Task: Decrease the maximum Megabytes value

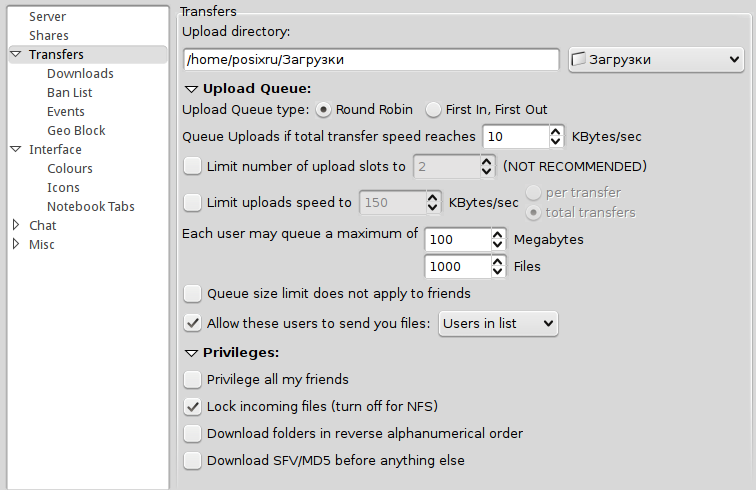Action: 498,245
